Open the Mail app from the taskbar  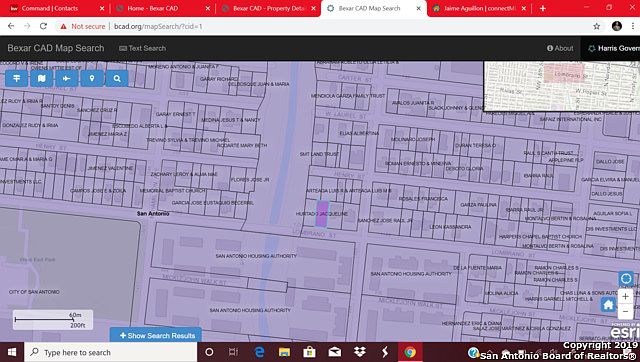coord(335,352)
